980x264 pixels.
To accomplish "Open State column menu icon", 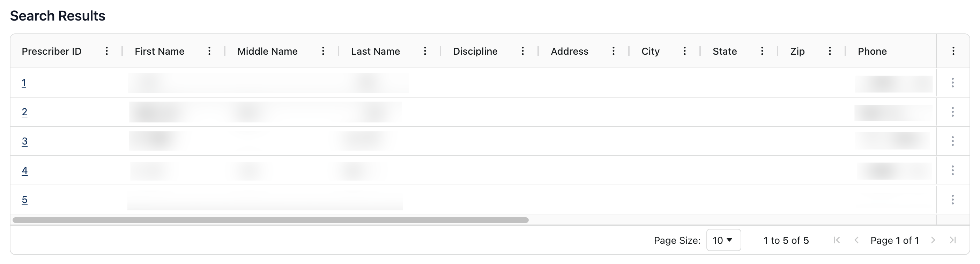I will tap(762, 51).
